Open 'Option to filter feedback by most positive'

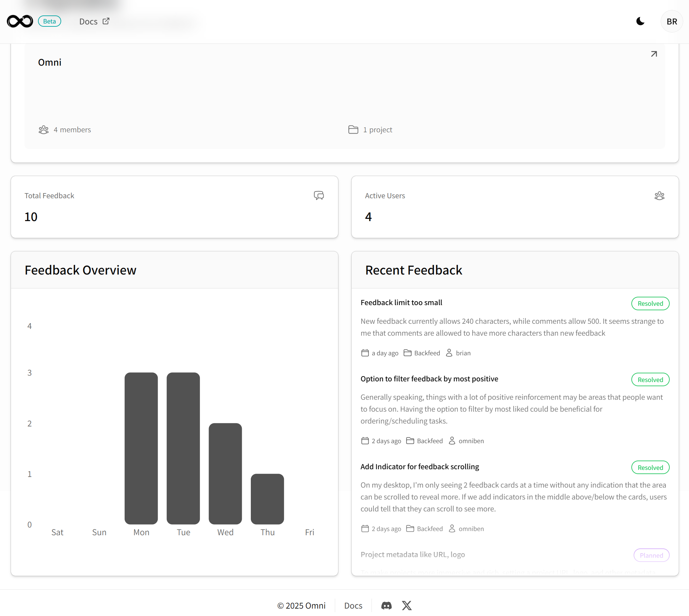point(429,379)
